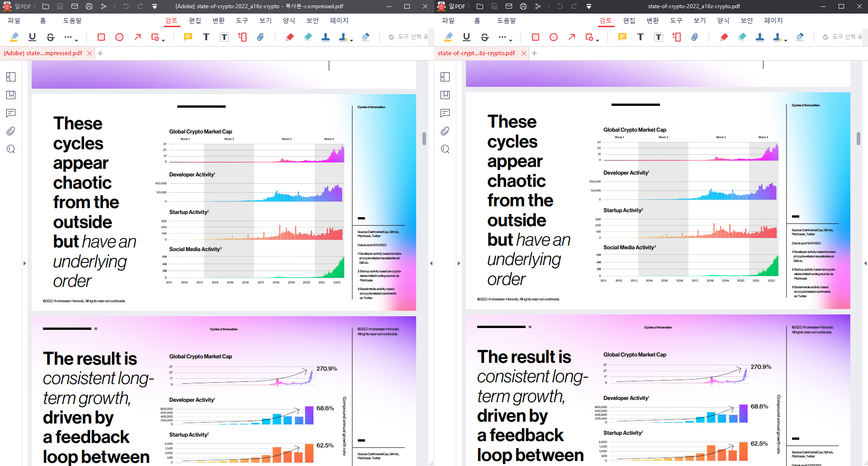This screenshot has height=466, width=868.
Task: Switch to the 보안 tab in left window
Action: click(313, 20)
